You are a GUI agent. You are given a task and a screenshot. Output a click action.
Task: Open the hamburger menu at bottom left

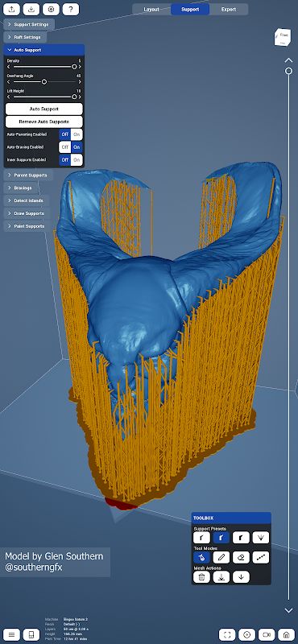[11, 634]
